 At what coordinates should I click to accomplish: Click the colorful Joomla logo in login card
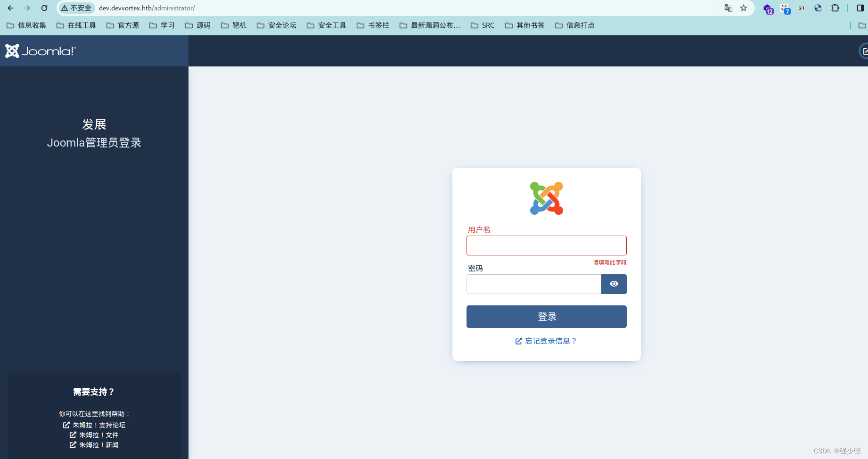point(547,198)
